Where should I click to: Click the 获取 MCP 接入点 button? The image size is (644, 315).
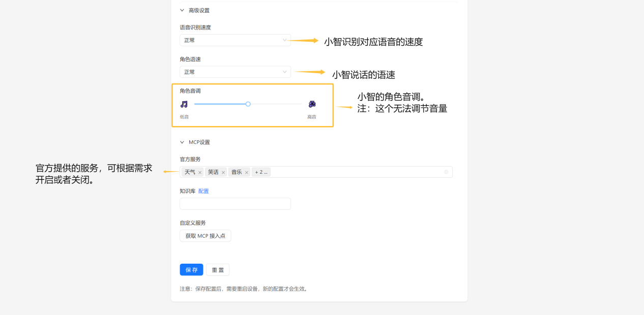tap(205, 235)
